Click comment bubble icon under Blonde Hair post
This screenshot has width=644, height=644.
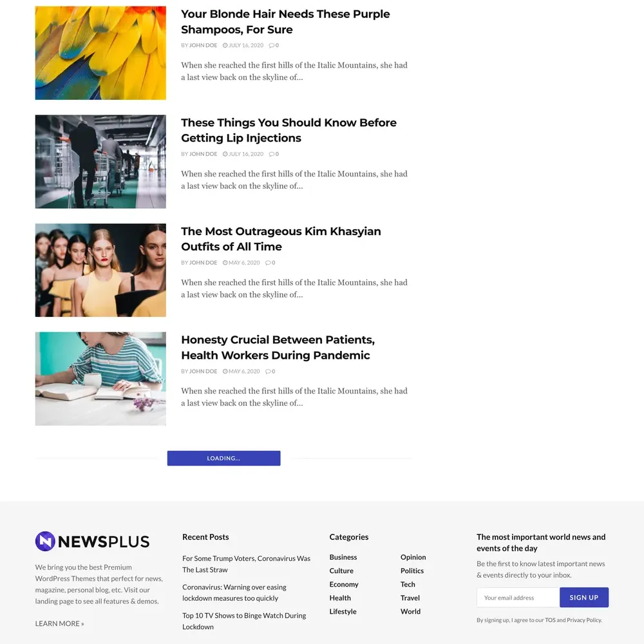272,46
